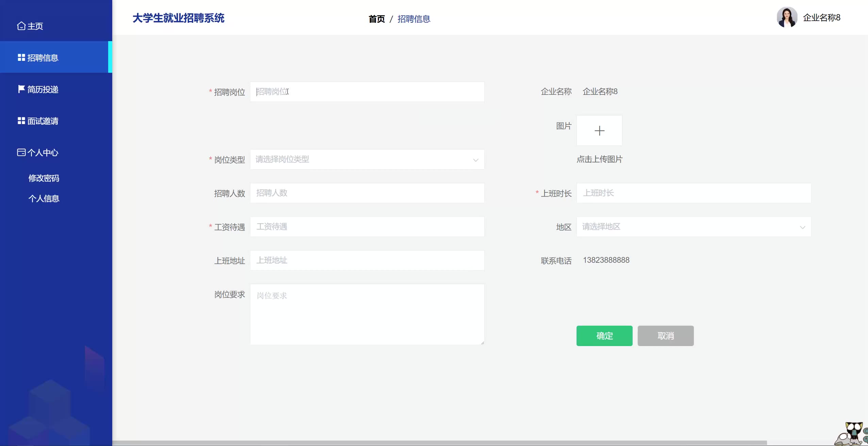Click the grid icon next to 招聘信息

click(21, 58)
